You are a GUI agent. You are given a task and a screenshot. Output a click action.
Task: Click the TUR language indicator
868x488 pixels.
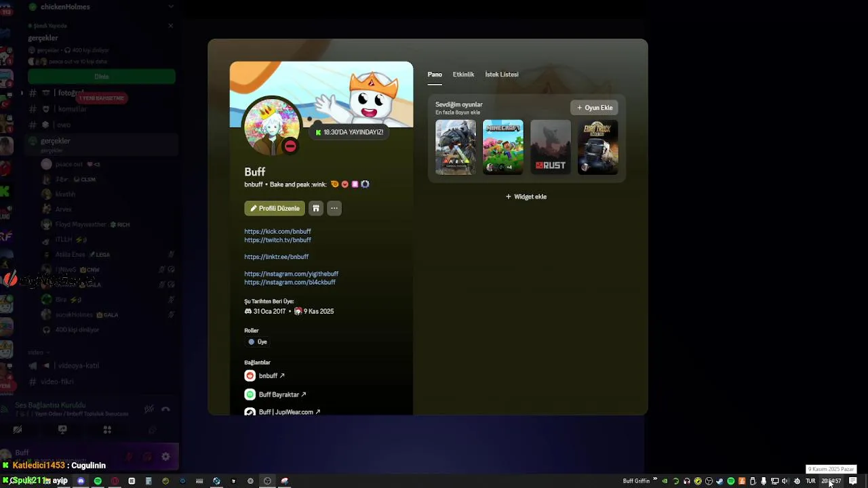click(x=810, y=481)
